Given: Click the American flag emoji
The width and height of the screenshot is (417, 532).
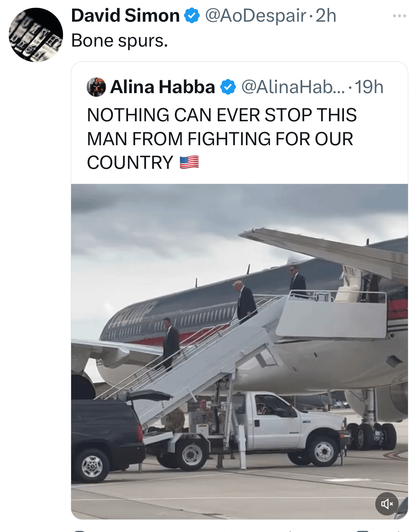Looking at the screenshot, I should pos(189,162).
